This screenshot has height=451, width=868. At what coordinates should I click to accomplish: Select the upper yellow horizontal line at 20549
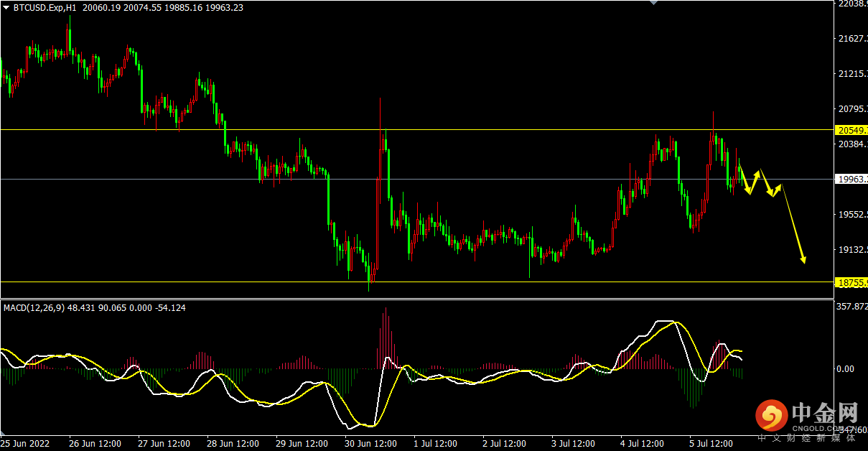[x=416, y=130]
